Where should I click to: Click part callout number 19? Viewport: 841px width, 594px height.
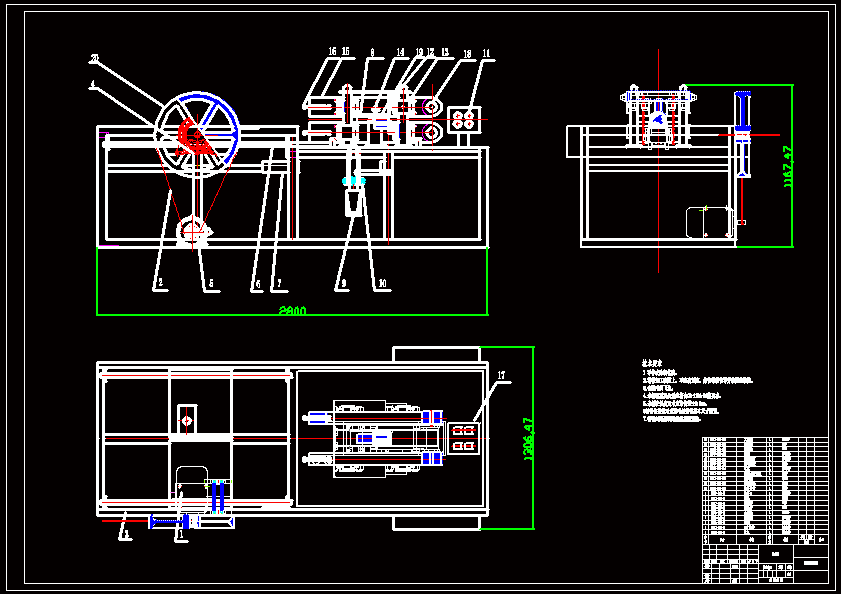419,52
